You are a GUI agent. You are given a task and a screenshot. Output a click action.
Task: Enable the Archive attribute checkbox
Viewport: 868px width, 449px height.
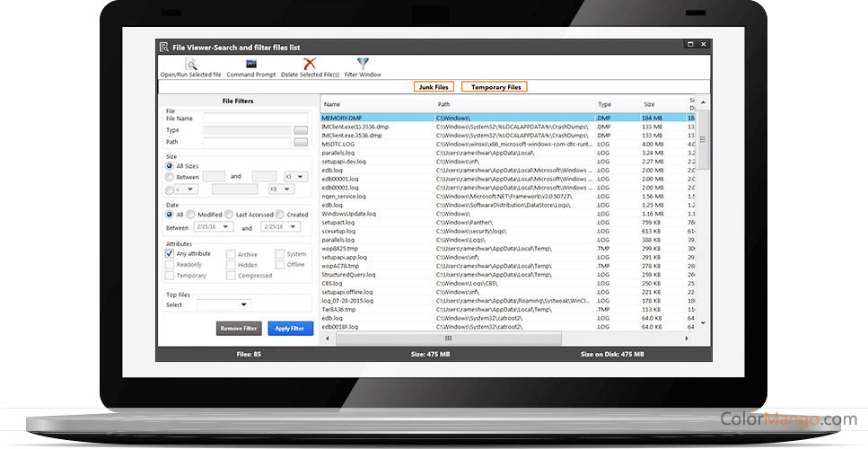coord(231,254)
